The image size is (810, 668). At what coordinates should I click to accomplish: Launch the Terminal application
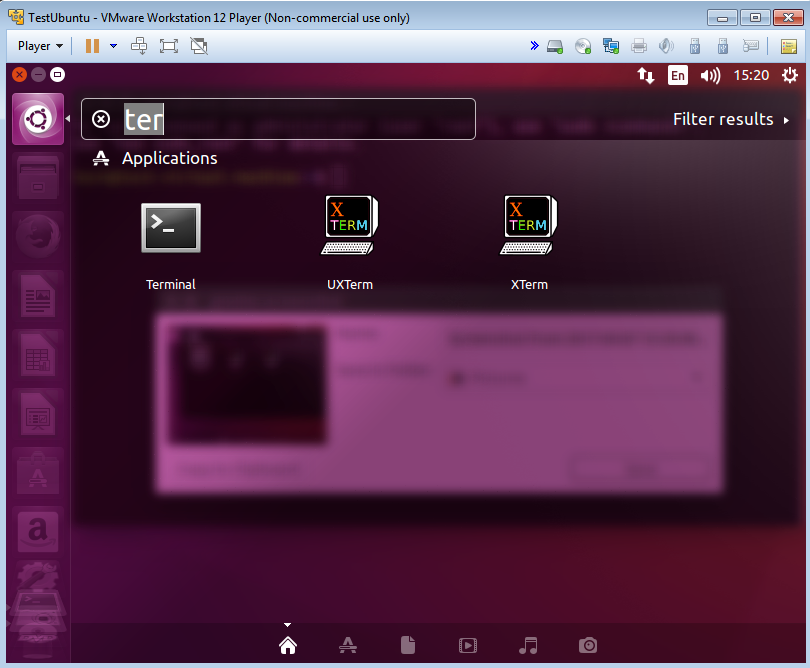tap(171, 229)
